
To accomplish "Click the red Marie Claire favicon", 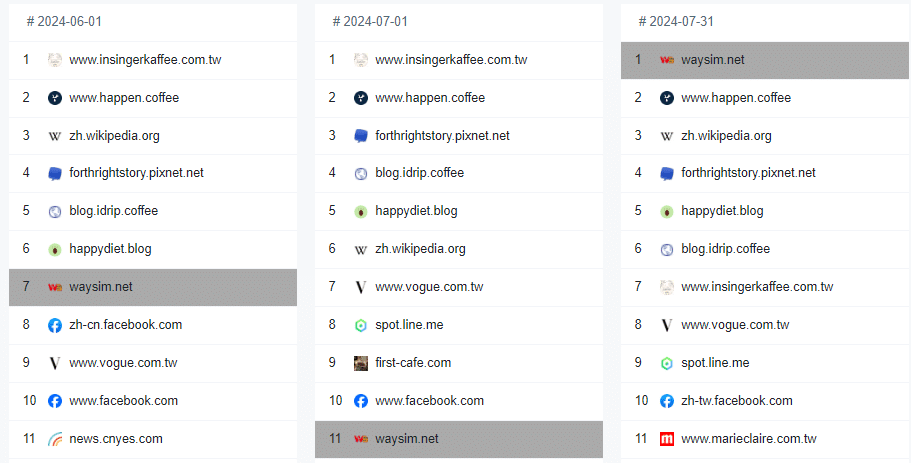I will click(667, 439).
